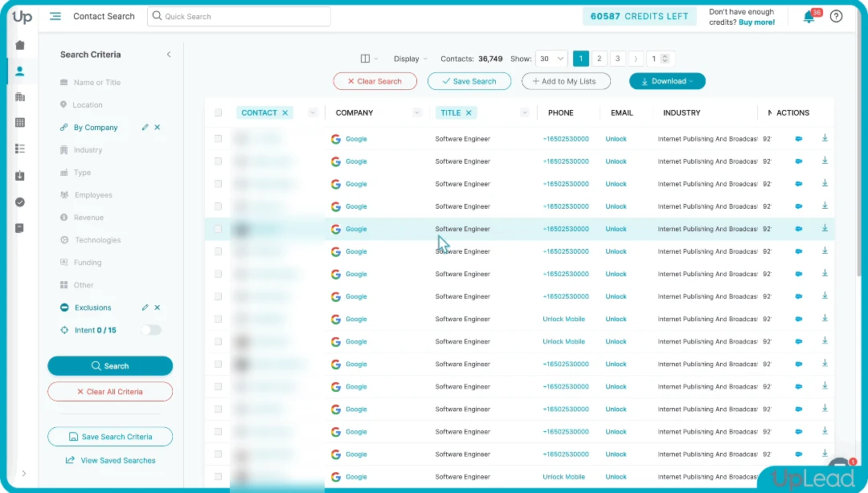Image resolution: width=868 pixels, height=493 pixels.
Task: Click Clear All Criteria
Action: [x=110, y=392]
